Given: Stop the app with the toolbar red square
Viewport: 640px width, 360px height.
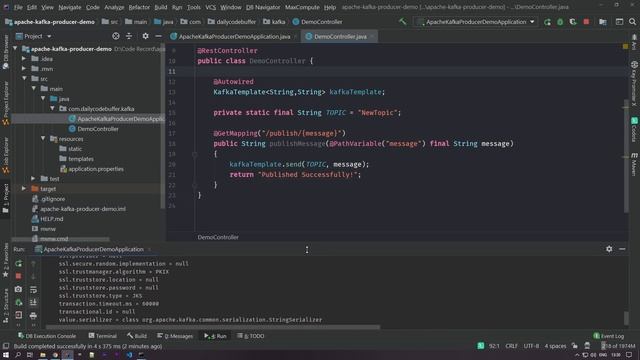Looking at the screenshot, I should (586, 22).
